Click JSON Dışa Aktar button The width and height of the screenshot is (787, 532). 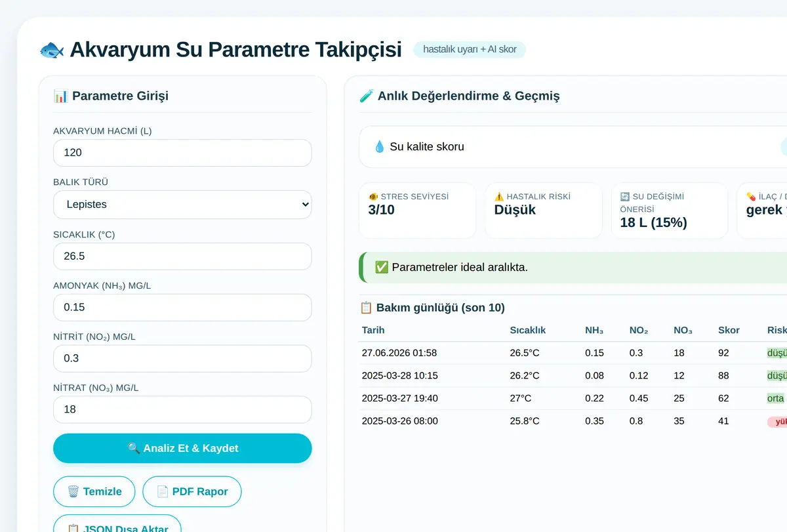pyautogui.click(x=117, y=525)
